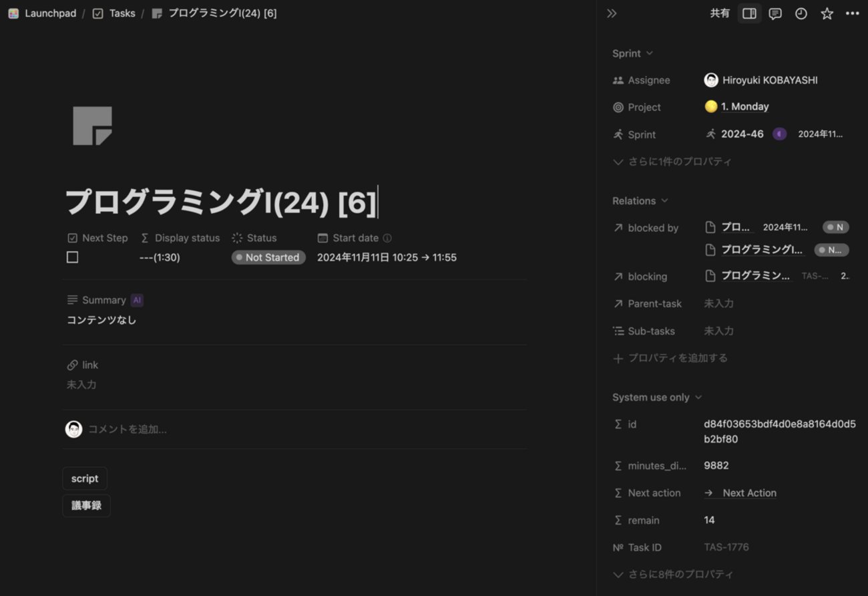Toggle the side panel view icon
868x596 pixels.
coord(749,13)
